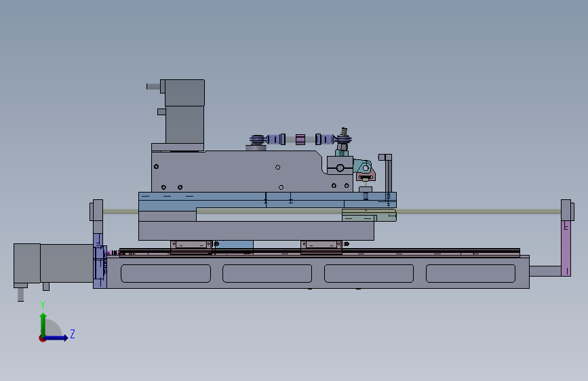Select the horizontal servo motor beside the base frame
Viewport: 588px width, 381px height.
[54, 263]
